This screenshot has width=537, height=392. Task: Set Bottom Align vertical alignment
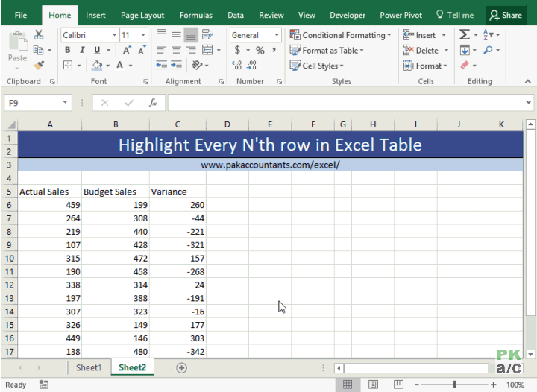tap(191, 34)
